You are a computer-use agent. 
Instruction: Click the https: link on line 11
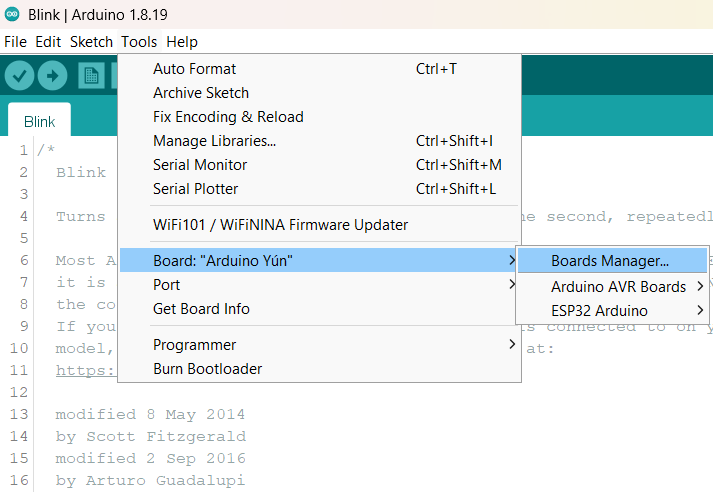[x=85, y=370]
